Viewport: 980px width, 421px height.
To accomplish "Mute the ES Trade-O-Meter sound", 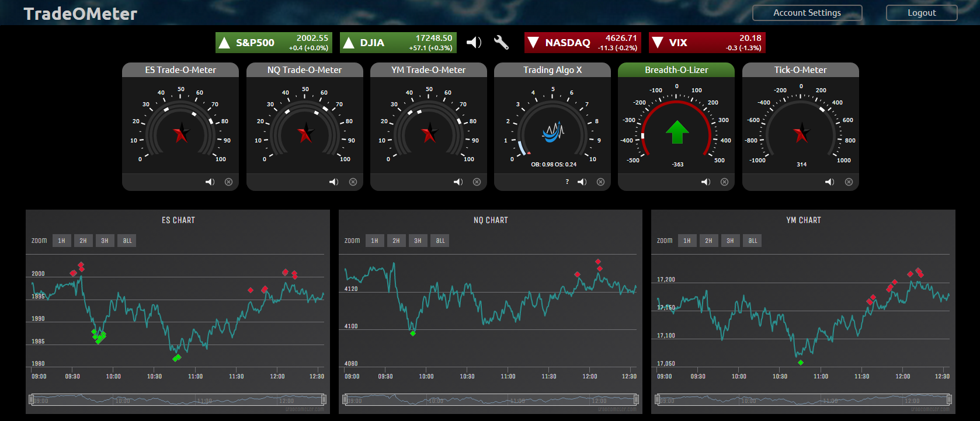I will (x=210, y=182).
